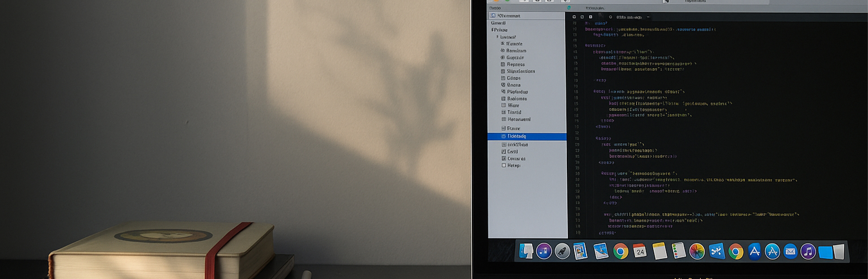868x279 pixels.
Task: Open the dropdown arrow after the editor tab title
Action: click(x=648, y=17)
